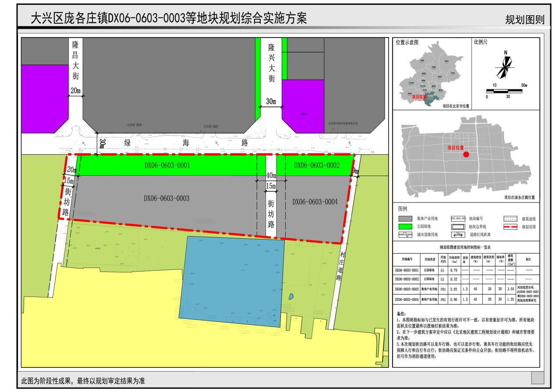Click parcel label DX06-0603-0004 on the map
Screen dimensions: 555x392
[x=315, y=202]
